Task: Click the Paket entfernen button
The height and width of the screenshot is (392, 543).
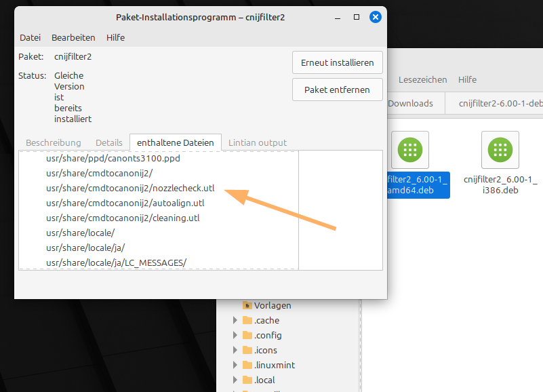Action: click(x=338, y=90)
